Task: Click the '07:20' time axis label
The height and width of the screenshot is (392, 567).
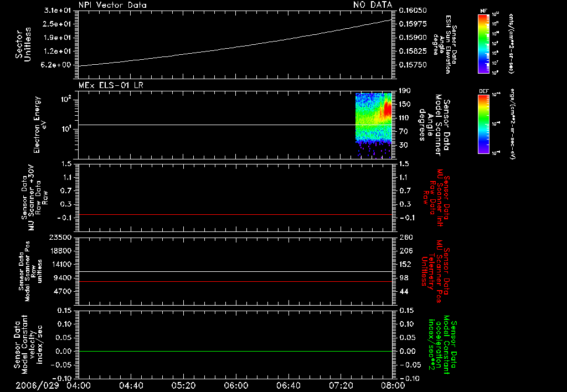Action: pyautogui.click(x=341, y=385)
